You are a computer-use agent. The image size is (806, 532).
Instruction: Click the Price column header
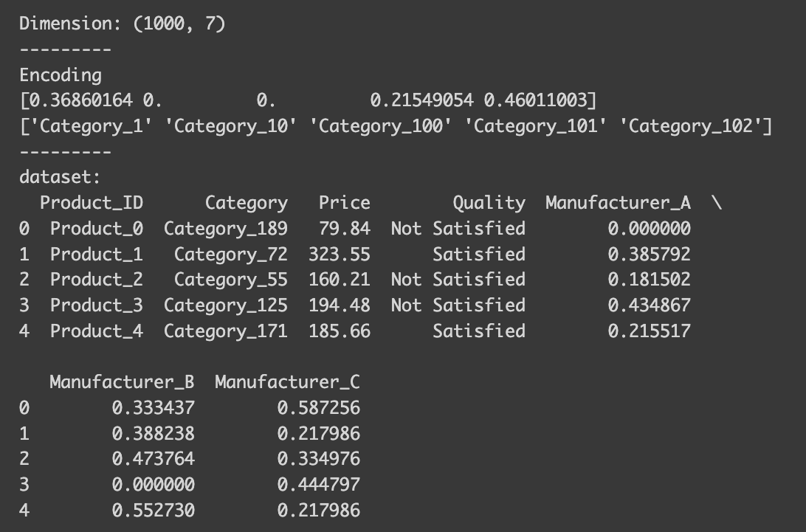[x=345, y=203]
